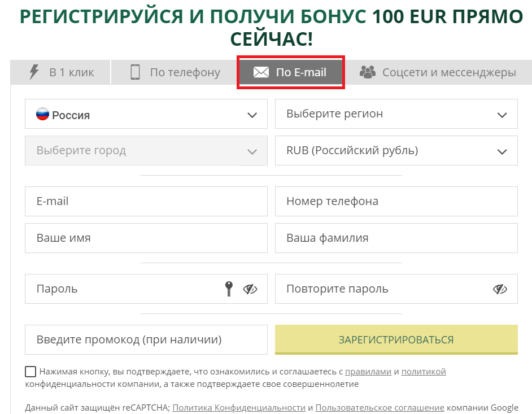The width and height of the screenshot is (532, 414).
Task: Click the lightning bolt icon for one-click registration
Action: [x=34, y=72]
